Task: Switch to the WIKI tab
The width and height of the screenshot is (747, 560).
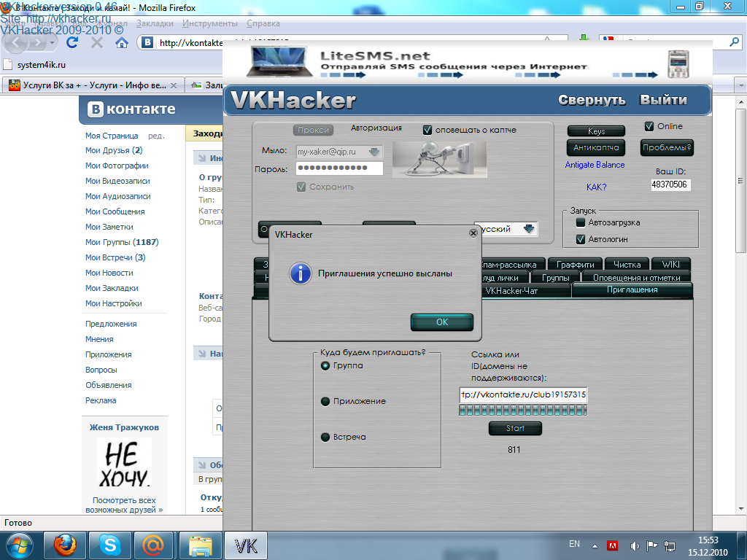Action: (670, 264)
